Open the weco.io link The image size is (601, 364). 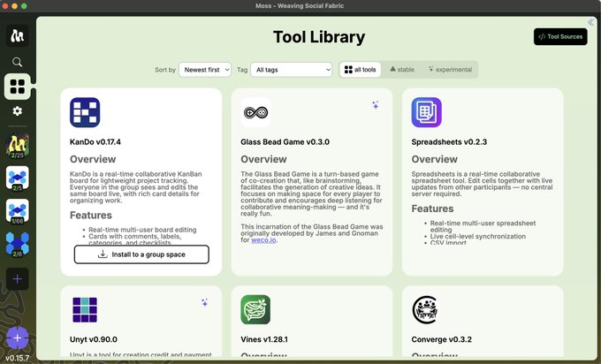(263, 239)
